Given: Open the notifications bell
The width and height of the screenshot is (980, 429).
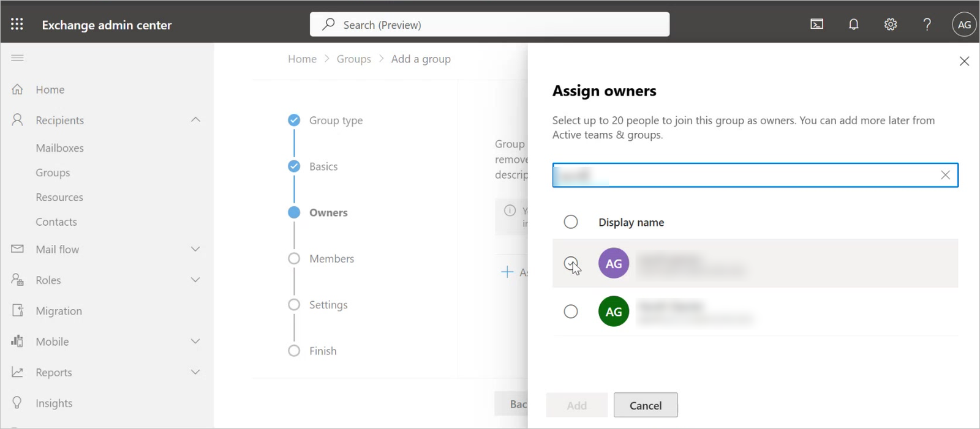Looking at the screenshot, I should 854,24.
